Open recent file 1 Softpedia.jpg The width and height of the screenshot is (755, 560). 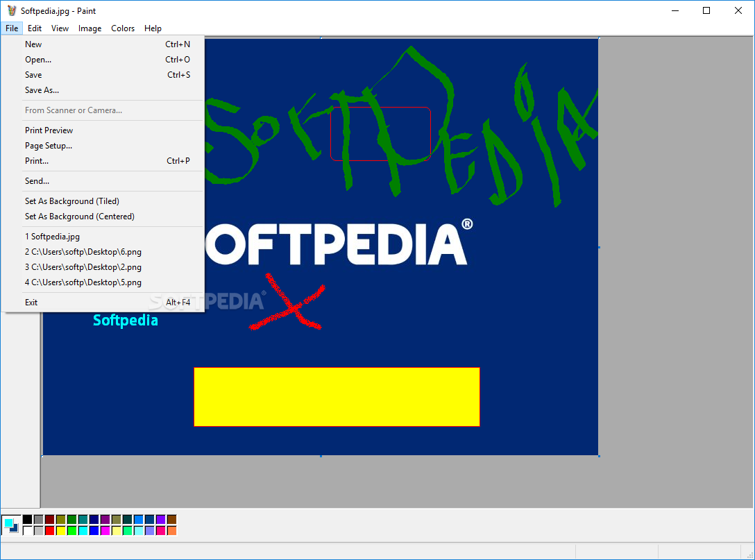pyautogui.click(x=103, y=237)
